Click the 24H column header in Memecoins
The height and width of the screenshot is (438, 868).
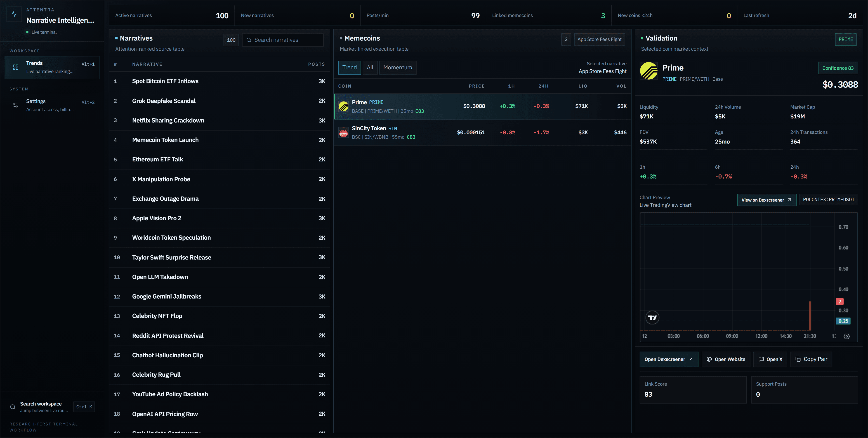(543, 86)
